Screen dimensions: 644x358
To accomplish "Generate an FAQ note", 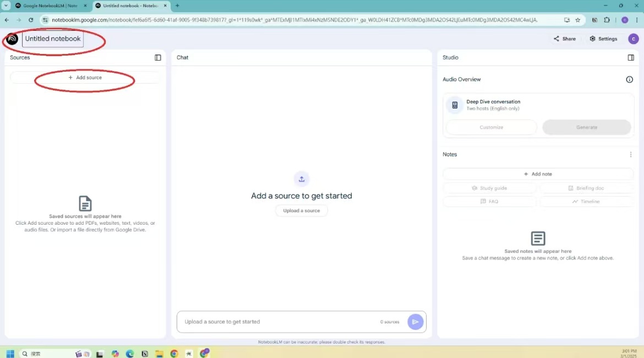I will tap(489, 202).
